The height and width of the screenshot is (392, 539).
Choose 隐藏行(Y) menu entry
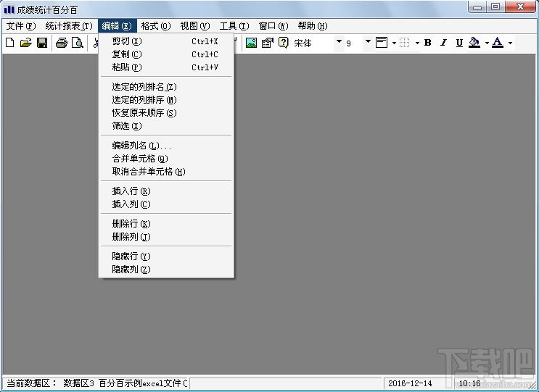[x=166, y=257]
